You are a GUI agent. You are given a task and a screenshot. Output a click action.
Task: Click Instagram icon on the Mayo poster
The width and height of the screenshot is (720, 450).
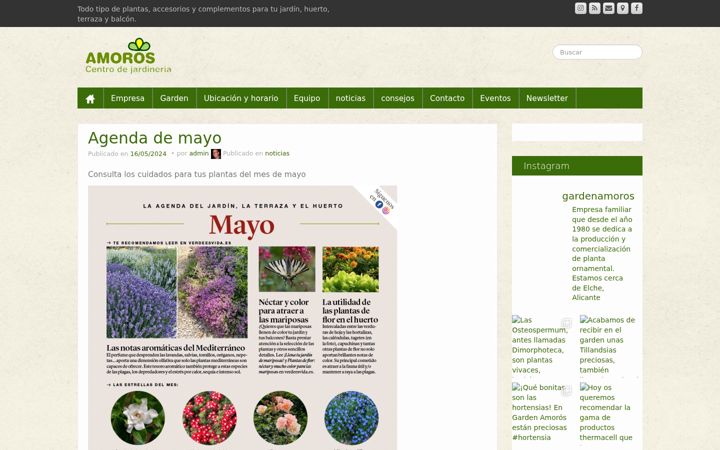pos(386,210)
